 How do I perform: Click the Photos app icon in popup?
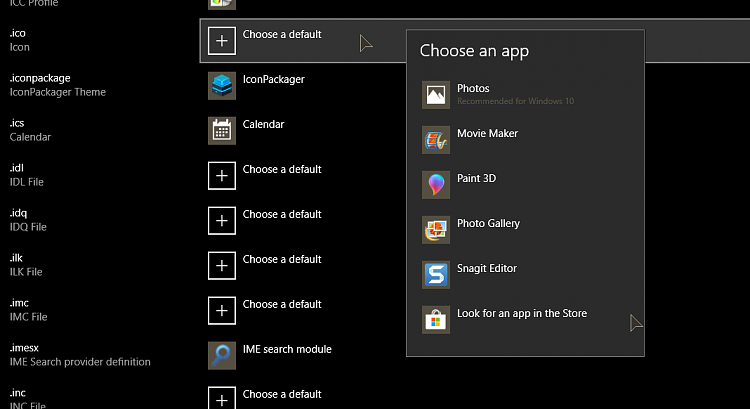[x=436, y=95]
